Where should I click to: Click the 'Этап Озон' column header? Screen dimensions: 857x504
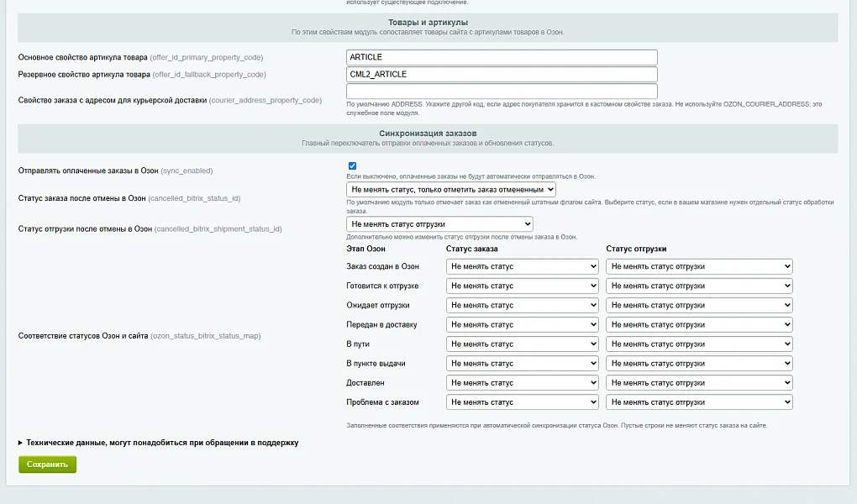[x=365, y=249]
